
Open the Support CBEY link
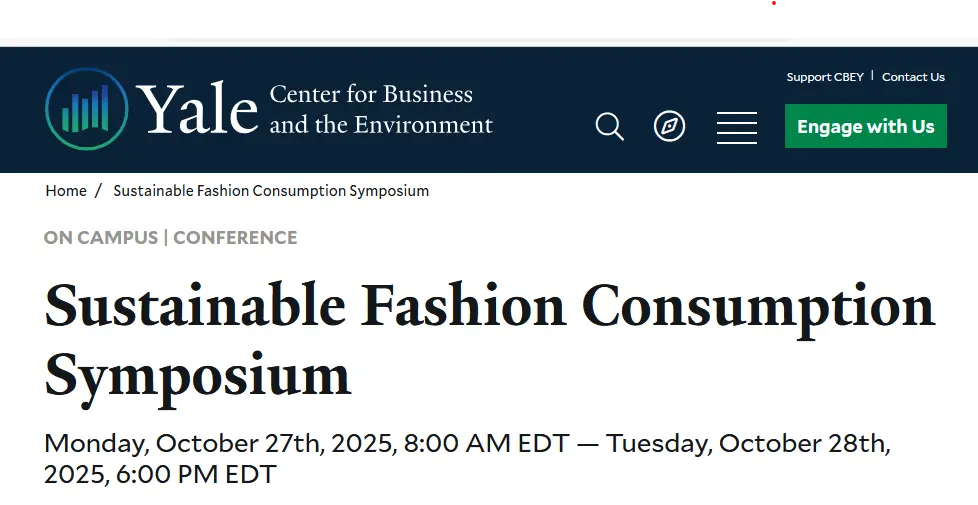824,77
